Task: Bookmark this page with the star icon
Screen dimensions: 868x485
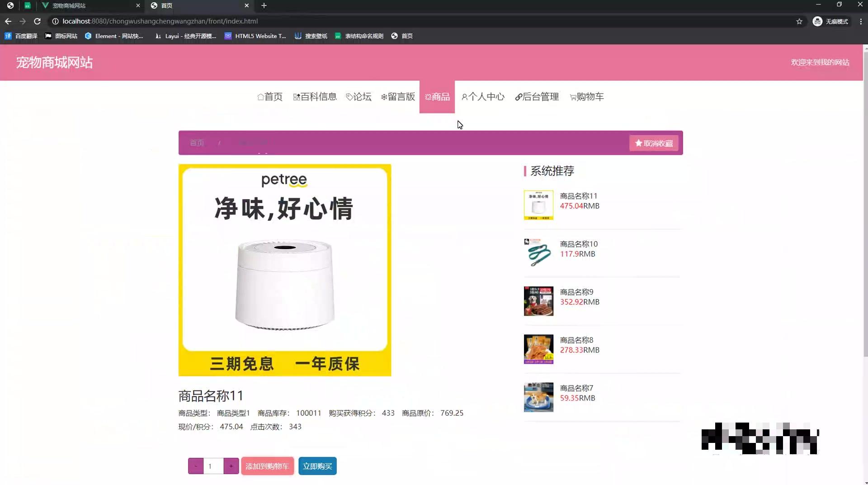Action: [x=799, y=21]
